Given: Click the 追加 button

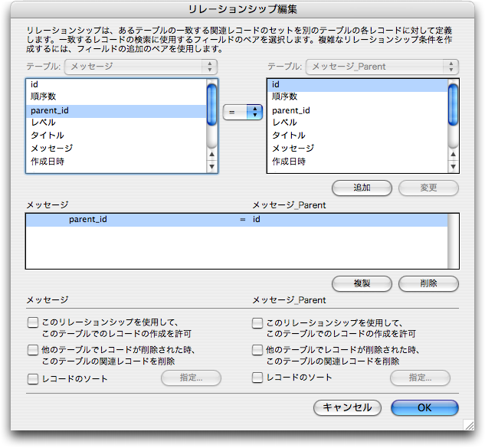Looking at the screenshot, I should click(362, 188).
